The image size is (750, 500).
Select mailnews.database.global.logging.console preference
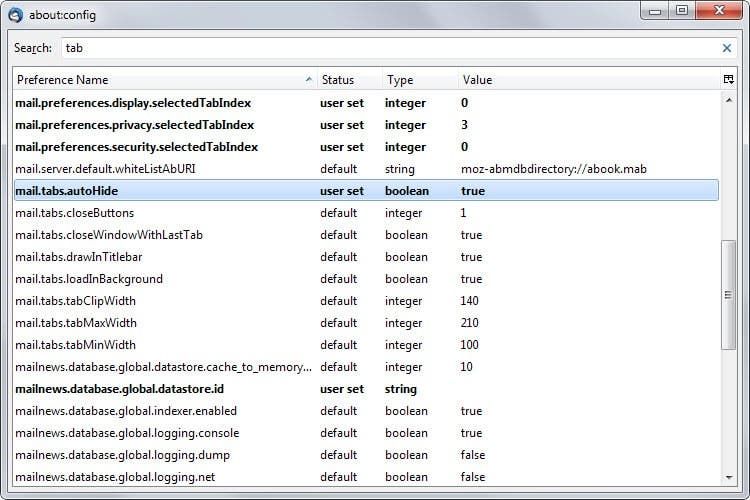tap(366, 433)
